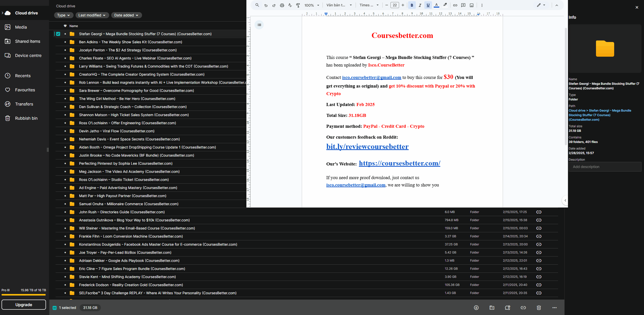Toggle bold formatting button
This screenshot has width=644, height=315.
[x=412, y=5]
